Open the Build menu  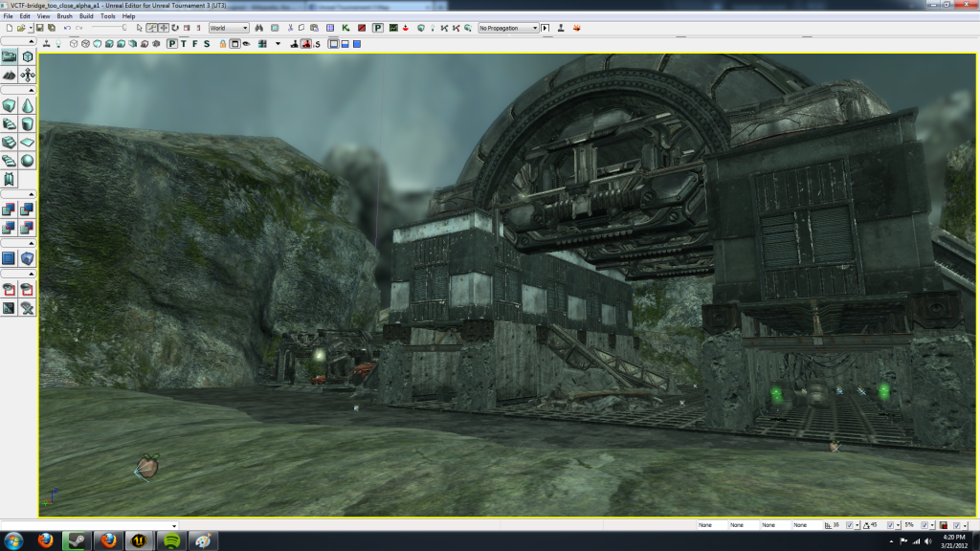click(86, 16)
